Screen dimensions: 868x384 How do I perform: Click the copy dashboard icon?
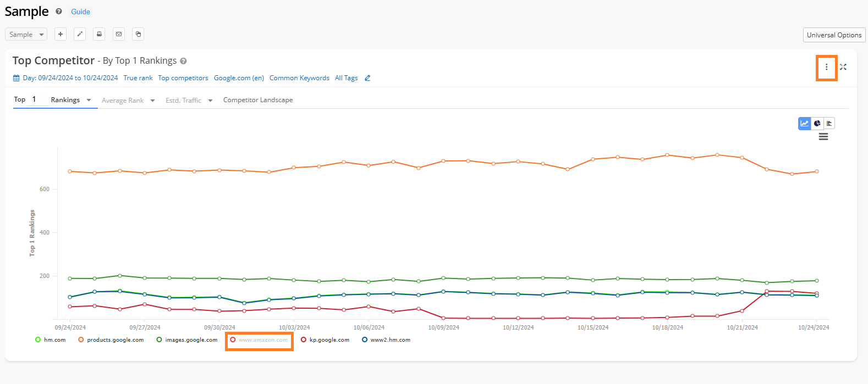[139, 34]
